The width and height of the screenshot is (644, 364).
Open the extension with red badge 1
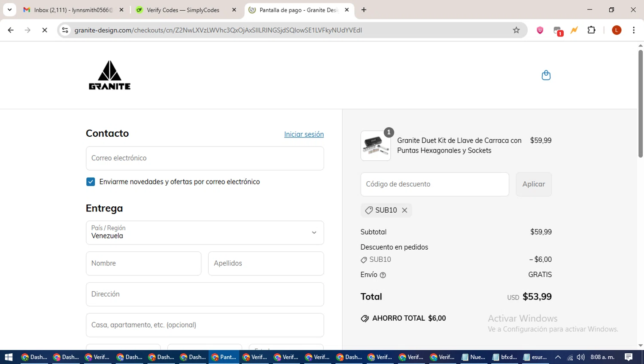pyautogui.click(x=558, y=31)
